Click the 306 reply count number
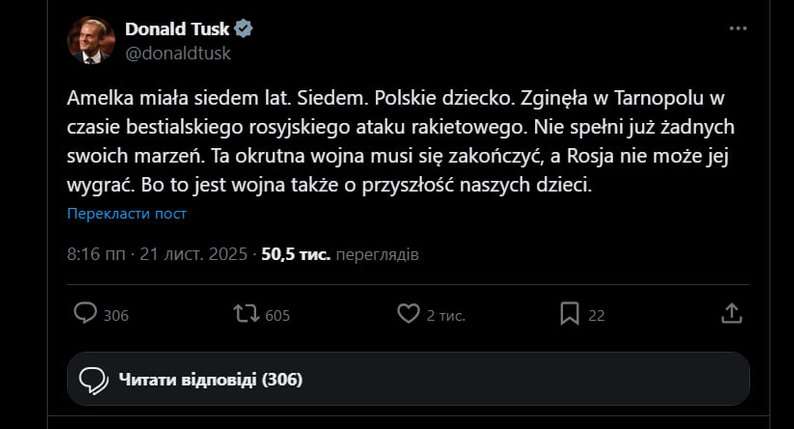The height and width of the screenshot is (429, 794). tap(116, 315)
